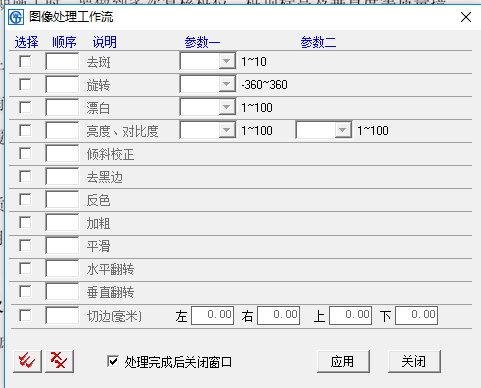Viewport: 481px width, 388px height.
Task: Focus the 倾斜校正 order input field
Action: click(62, 153)
